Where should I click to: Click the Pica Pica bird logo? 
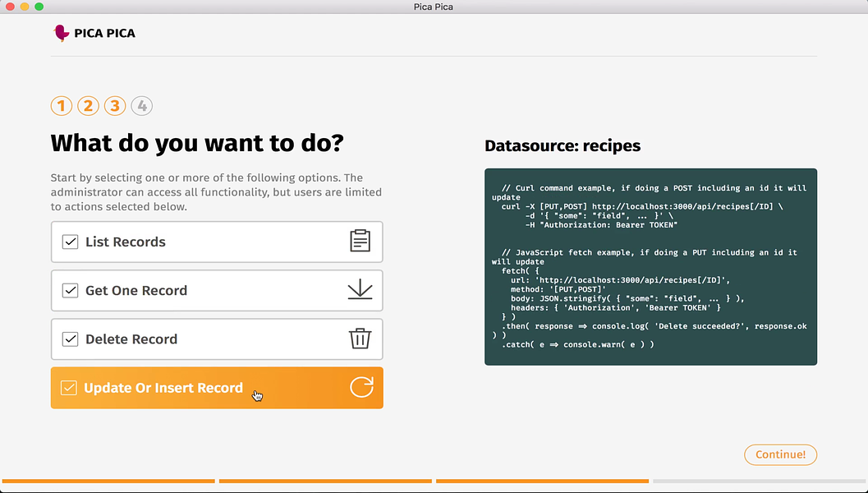pos(61,33)
